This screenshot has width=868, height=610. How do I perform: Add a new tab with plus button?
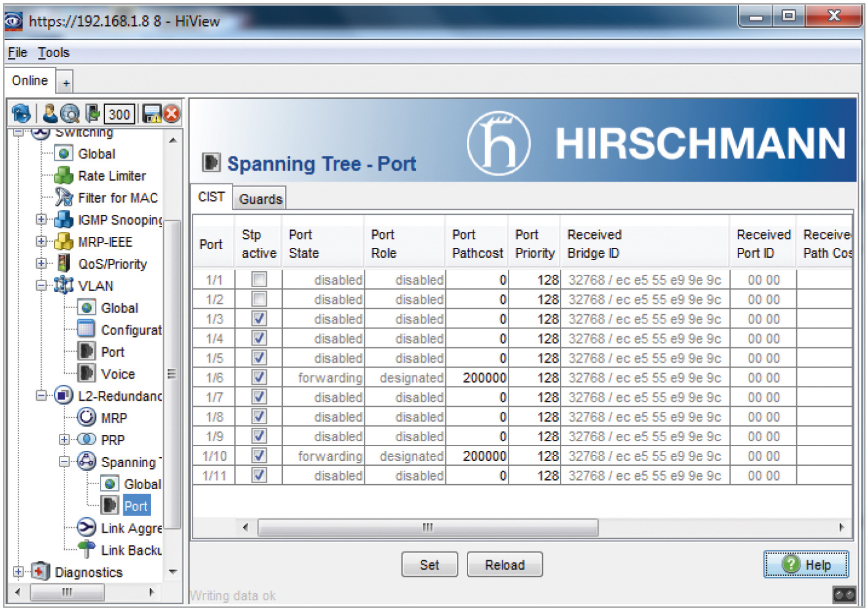coord(66,82)
